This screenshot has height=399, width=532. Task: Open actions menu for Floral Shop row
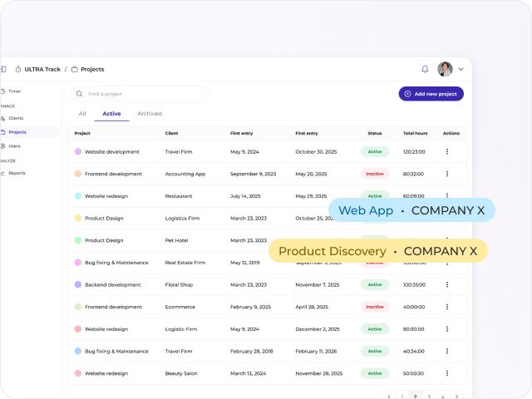(447, 284)
